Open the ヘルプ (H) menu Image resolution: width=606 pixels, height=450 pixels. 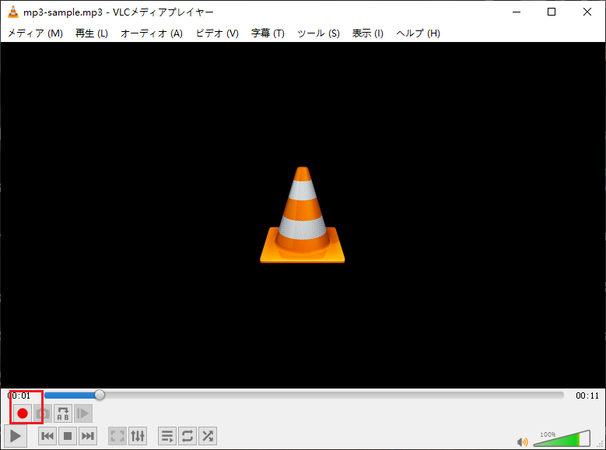(x=418, y=33)
